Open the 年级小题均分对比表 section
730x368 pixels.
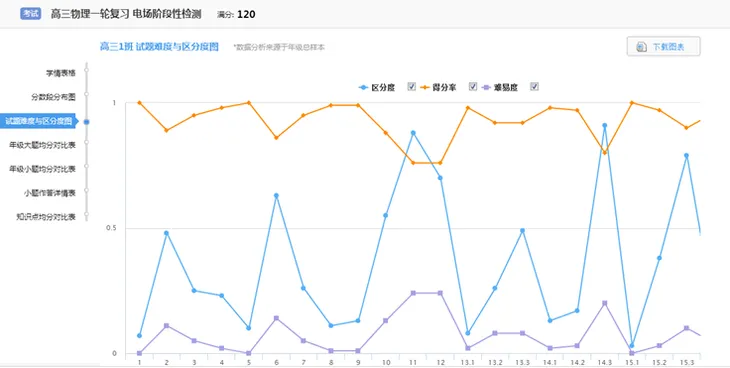42,169
